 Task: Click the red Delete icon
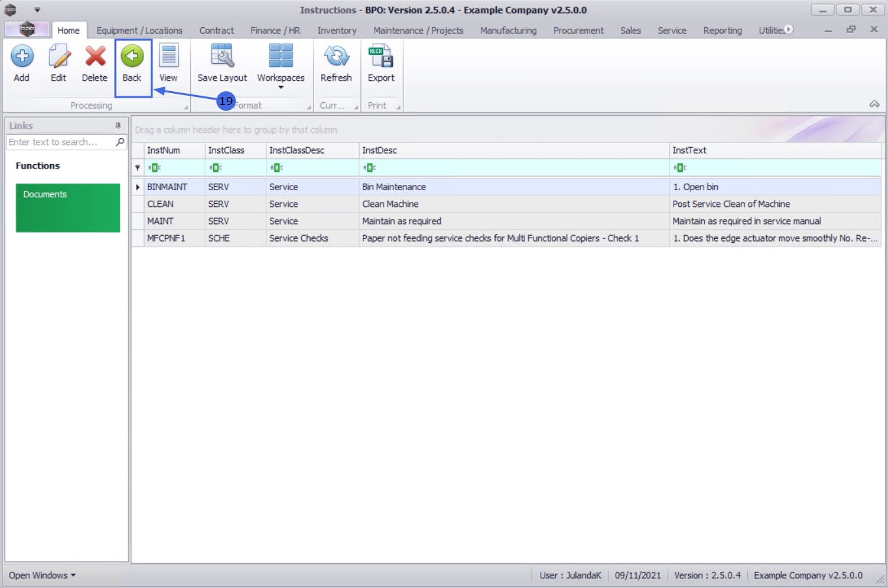[x=95, y=57]
